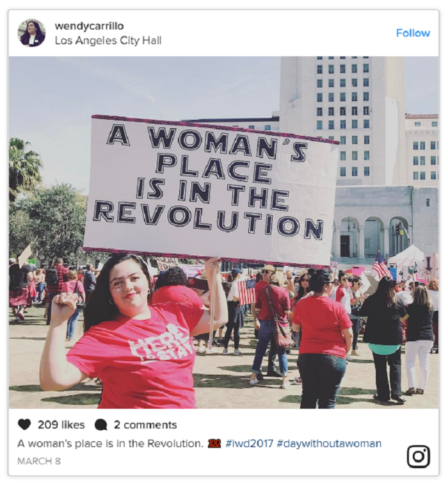Click the American flag beside the white tent
Image resolution: width=448 pixels, height=481 pixels.
point(380,265)
